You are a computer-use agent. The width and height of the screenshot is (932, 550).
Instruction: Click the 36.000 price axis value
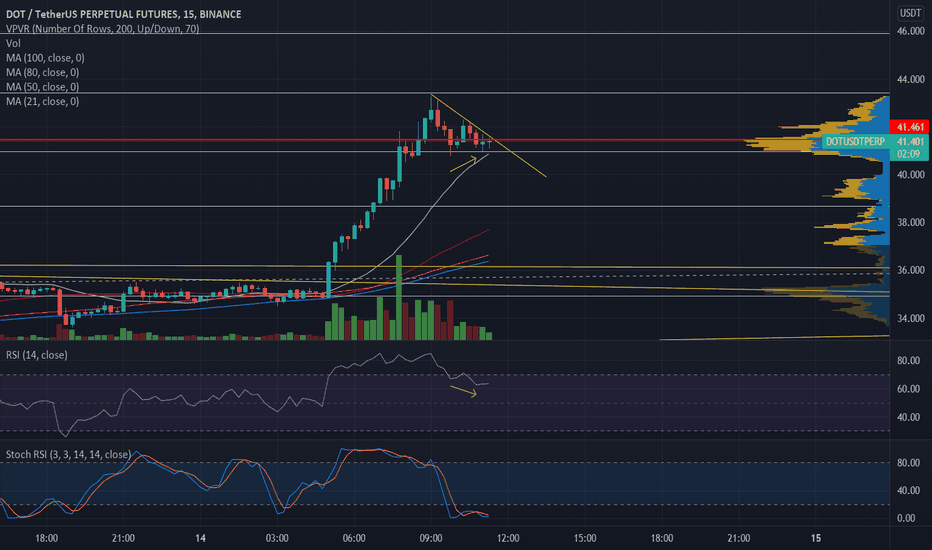click(x=911, y=270)
